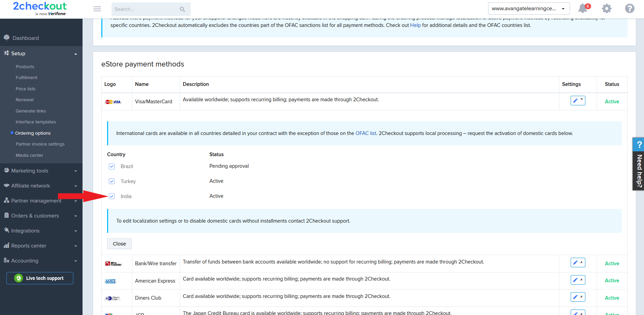Click Active status for Visa/MasterCard

tap(612, 102)
